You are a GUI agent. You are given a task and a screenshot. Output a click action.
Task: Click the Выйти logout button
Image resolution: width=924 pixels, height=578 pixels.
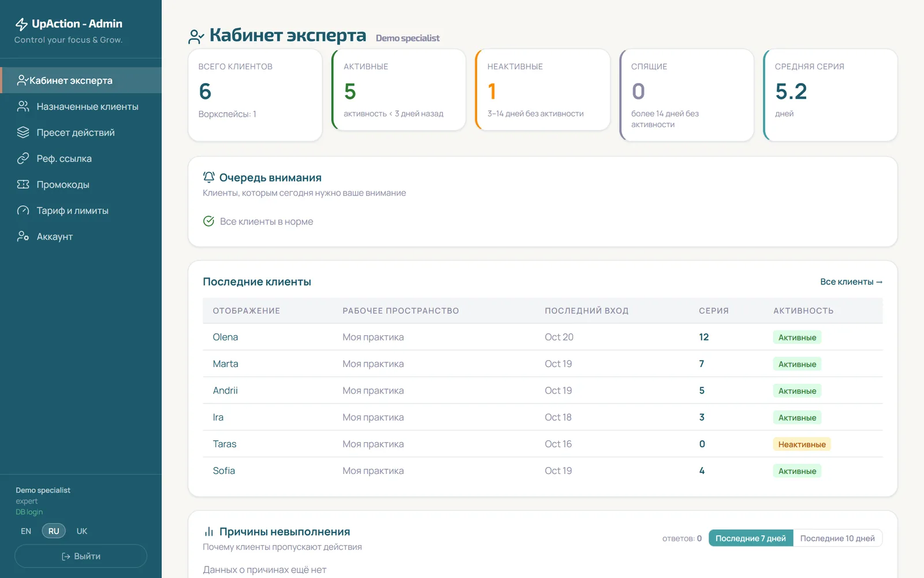(x=81, y=556)
